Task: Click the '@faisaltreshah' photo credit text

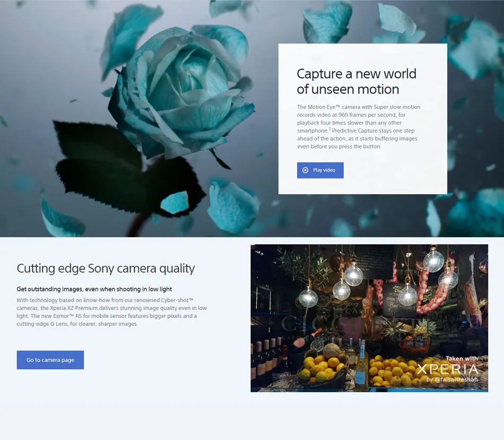Action: coord(456,379)
